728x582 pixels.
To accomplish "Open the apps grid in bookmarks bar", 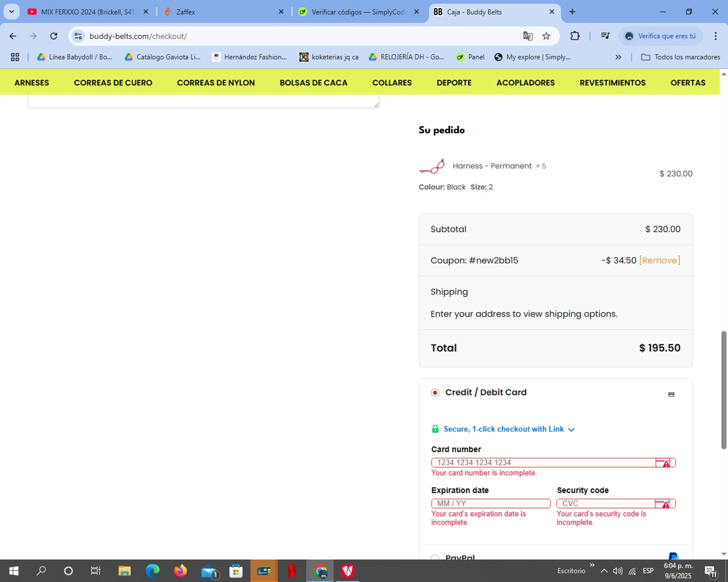I will pos(15,57).
